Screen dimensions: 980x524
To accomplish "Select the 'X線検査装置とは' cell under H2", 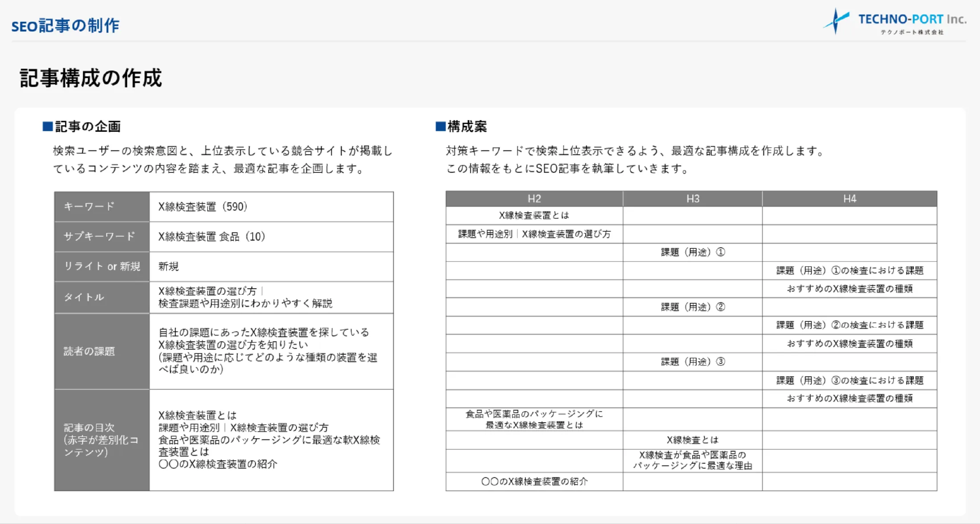I will click(534, 215).
